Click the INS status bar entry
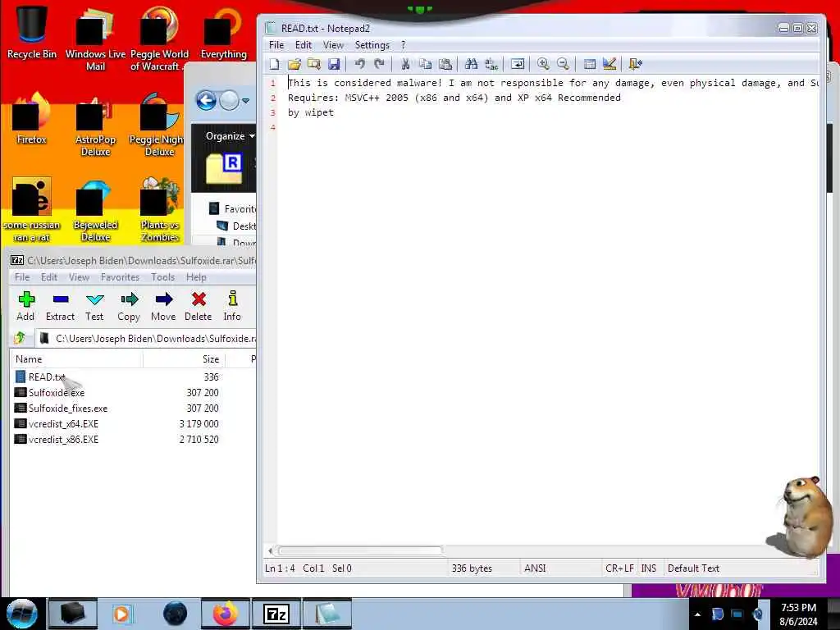The height and width of the screenshot is (630, 840). [x=649, y=568]
